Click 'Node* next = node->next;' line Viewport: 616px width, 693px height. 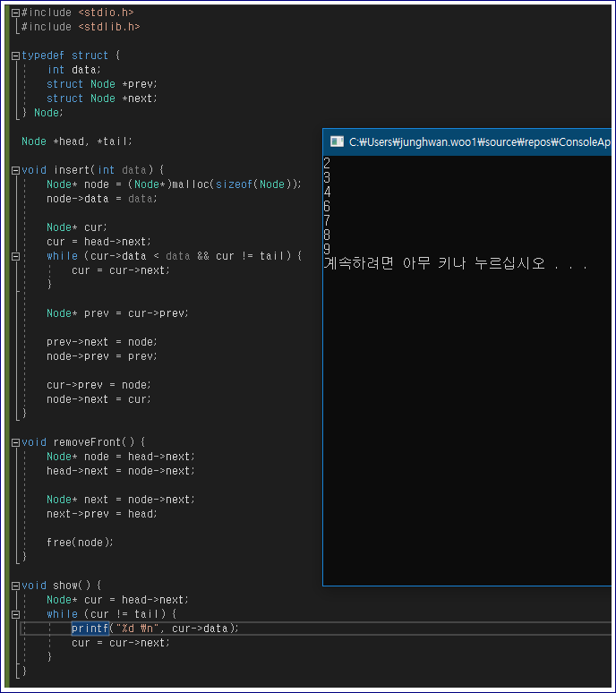121,500
